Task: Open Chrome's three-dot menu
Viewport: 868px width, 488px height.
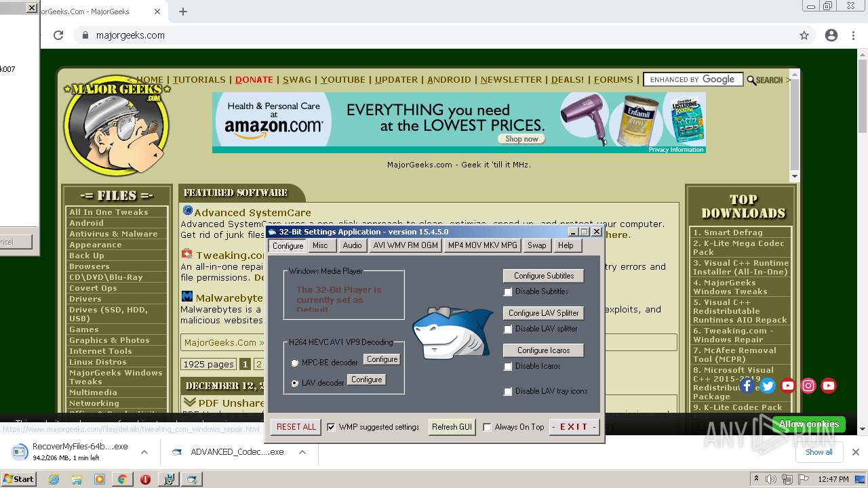Action: tap(854, 35)
